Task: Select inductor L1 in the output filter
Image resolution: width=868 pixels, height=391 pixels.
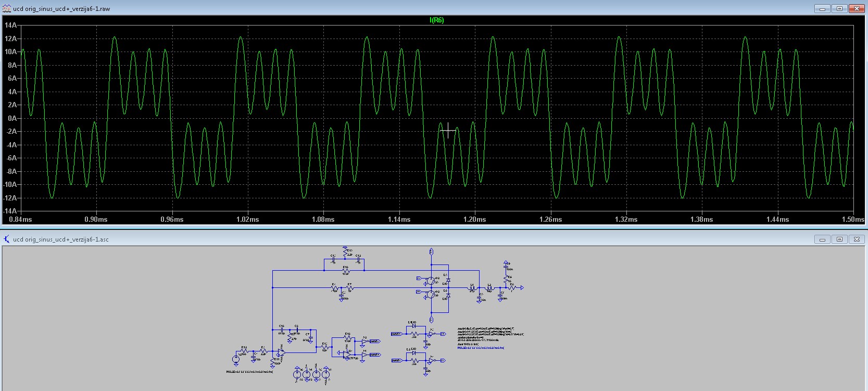Action: (472, 288)
